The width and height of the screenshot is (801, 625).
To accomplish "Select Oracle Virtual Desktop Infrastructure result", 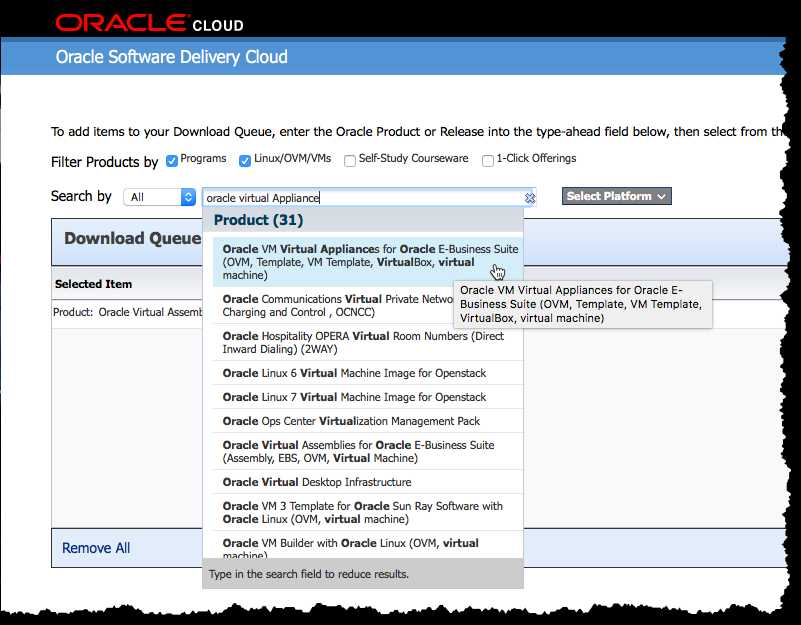I will (368, 482).
